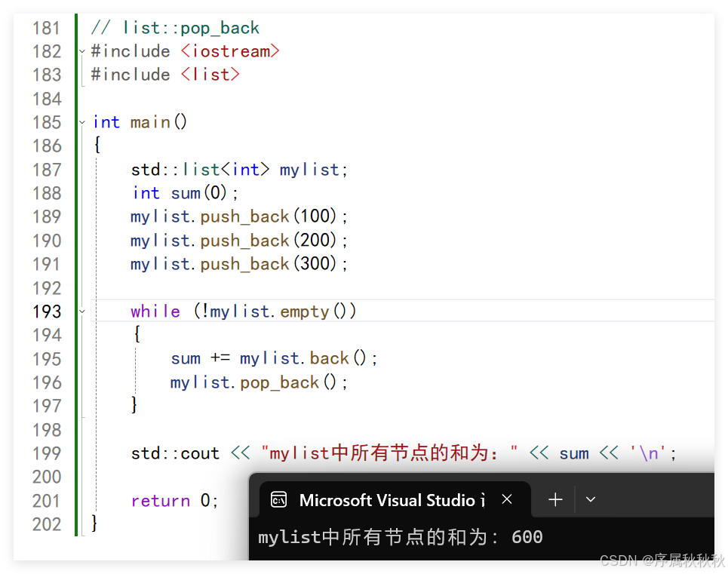Image resolution: width=728 pixels, height=574 pixels.
Task: Click line number 199 in the gutter
Action: 47,453
